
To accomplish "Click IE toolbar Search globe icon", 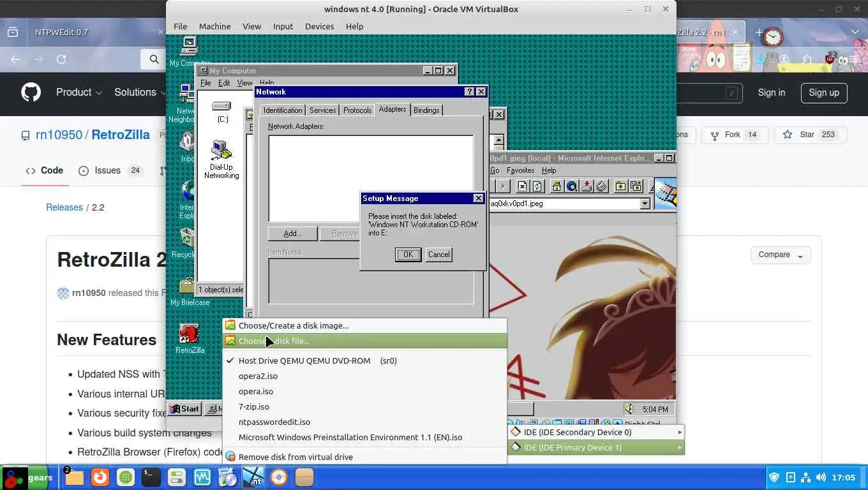I will (572, 186).
